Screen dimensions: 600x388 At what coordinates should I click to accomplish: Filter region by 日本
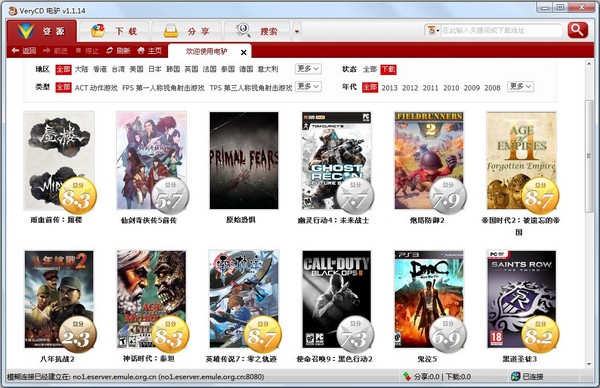(x=155, y=69)
